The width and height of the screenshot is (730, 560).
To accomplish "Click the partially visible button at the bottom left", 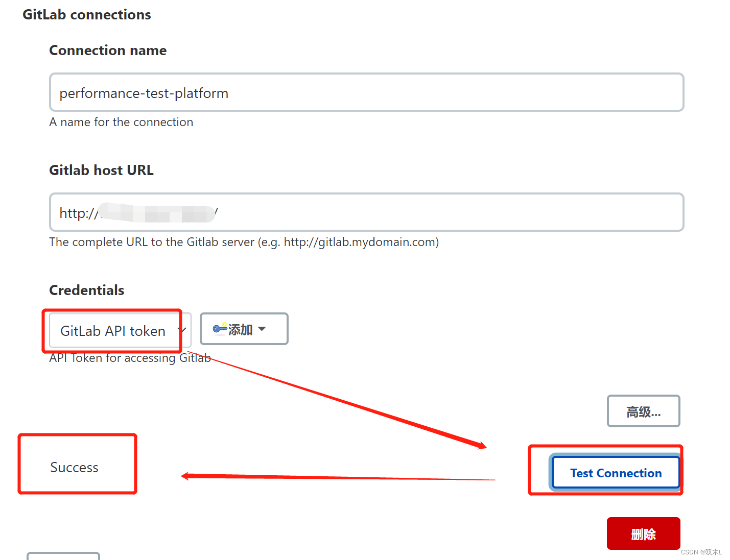I will click(63, 555).
